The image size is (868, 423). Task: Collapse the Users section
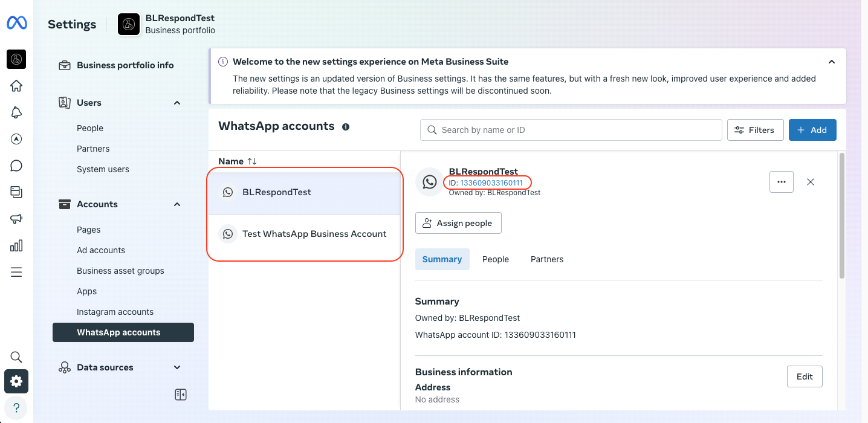coord(177,103)
